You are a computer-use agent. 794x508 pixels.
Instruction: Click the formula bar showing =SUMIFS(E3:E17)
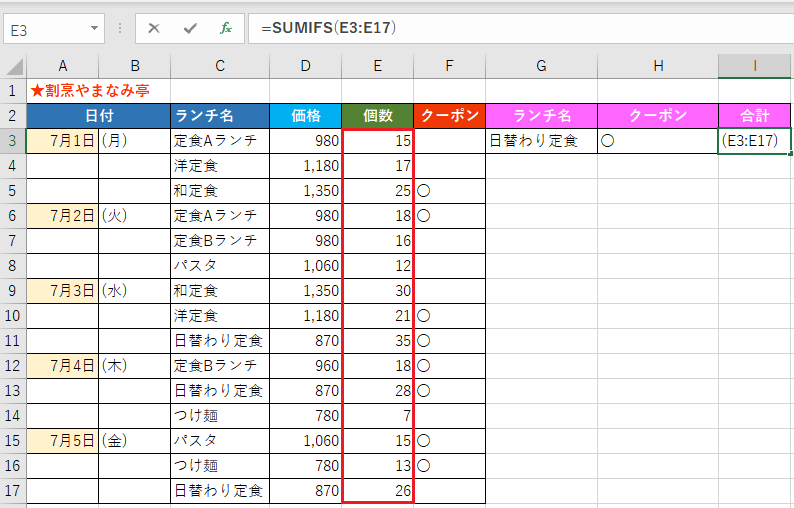[521, 28]
